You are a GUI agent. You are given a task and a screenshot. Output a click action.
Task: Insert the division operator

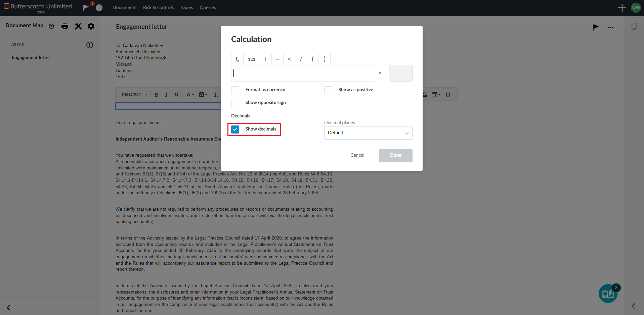pyautogui.click(x=301, y=59)
